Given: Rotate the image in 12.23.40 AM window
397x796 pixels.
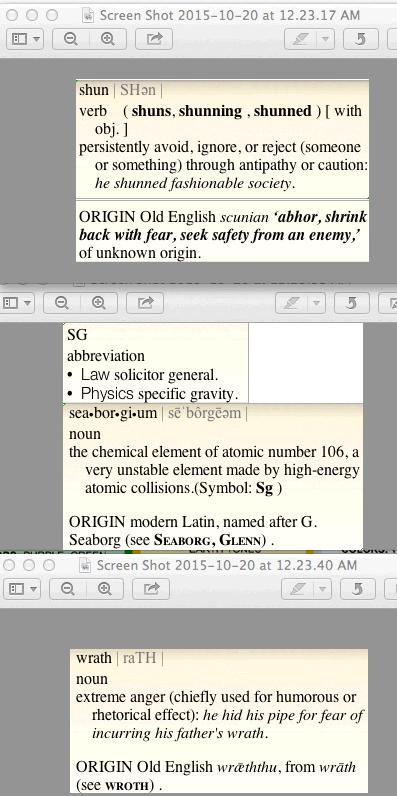Looking at the screenshot, I should point(357,588).
